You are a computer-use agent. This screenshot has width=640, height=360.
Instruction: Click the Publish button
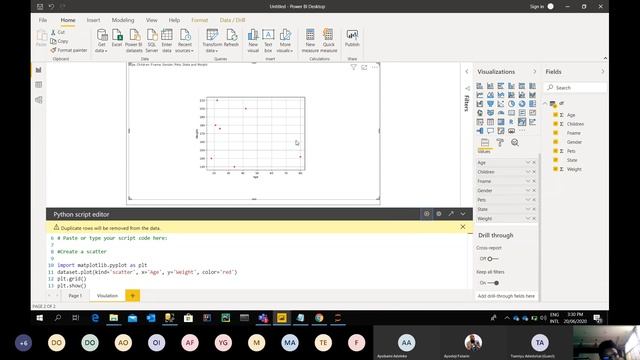pos(352,38)
